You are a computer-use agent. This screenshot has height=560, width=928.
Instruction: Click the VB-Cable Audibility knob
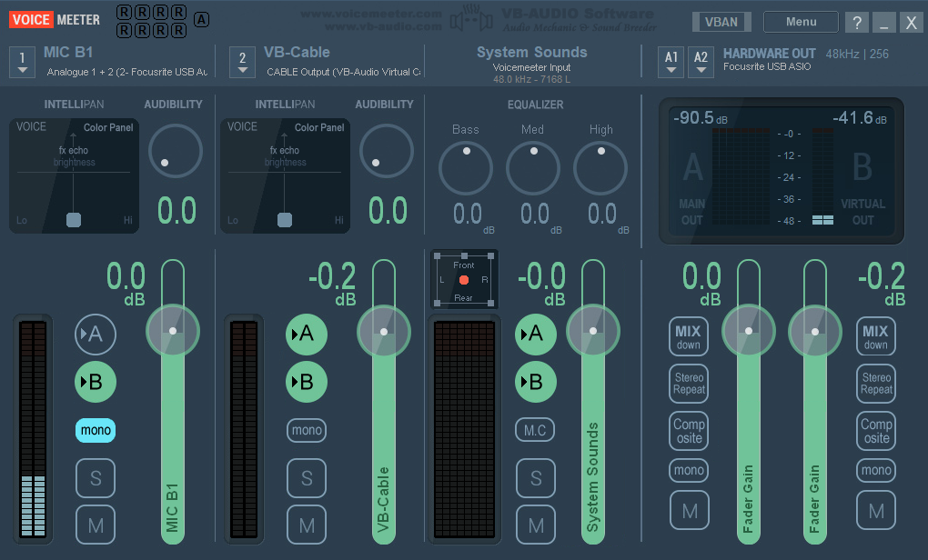click(387, 152)
